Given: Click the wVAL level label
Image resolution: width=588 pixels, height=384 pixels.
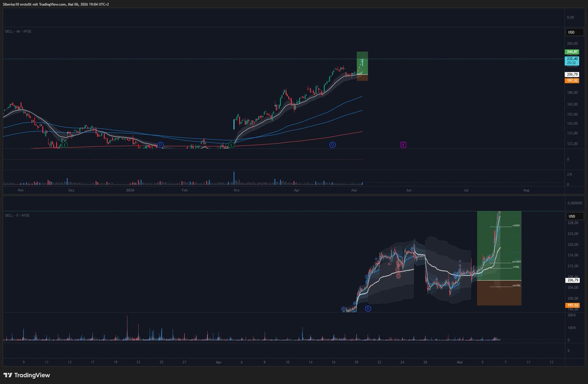Looking at the screenshot, I should click(x=516, y=267).
